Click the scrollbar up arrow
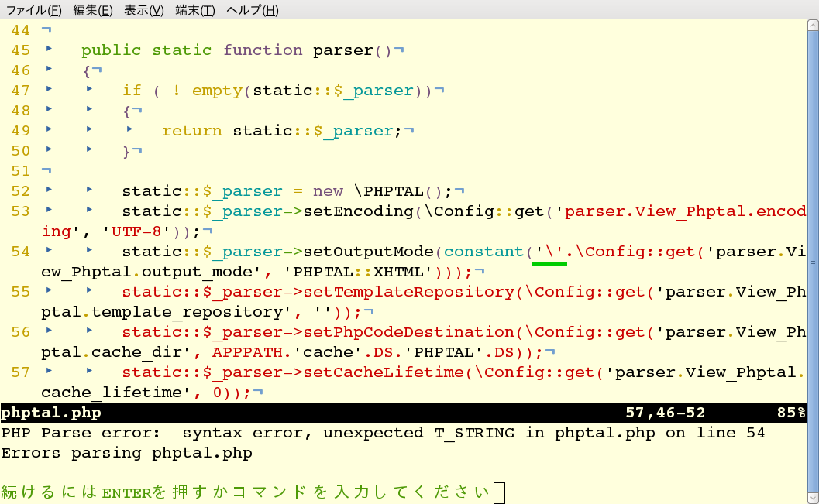 point(814,25)
